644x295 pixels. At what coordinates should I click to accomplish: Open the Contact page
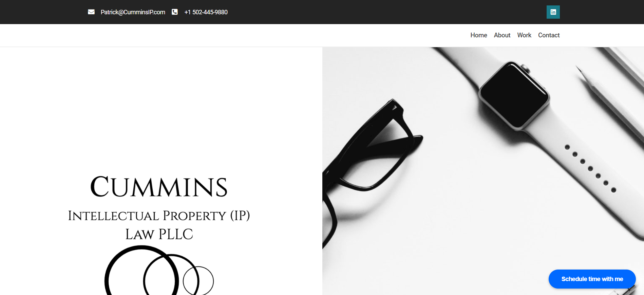click(549, 35)
